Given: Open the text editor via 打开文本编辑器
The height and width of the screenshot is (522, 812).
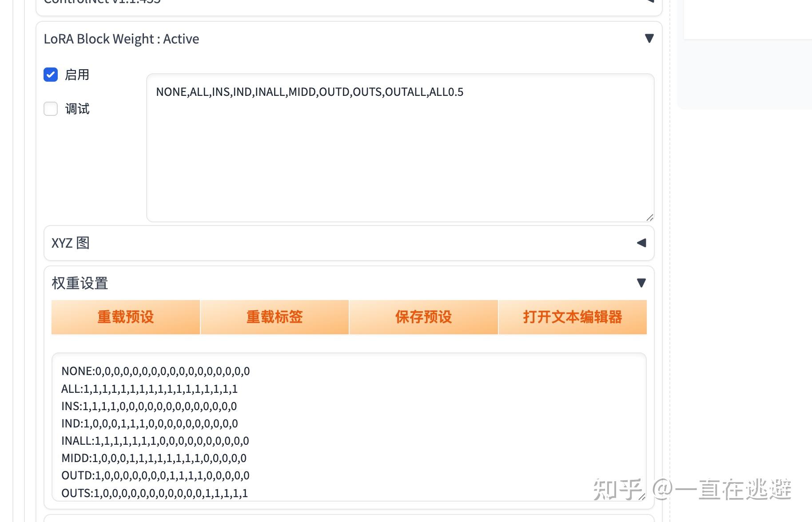Looking at the screenshot, I should coord(572,317).
